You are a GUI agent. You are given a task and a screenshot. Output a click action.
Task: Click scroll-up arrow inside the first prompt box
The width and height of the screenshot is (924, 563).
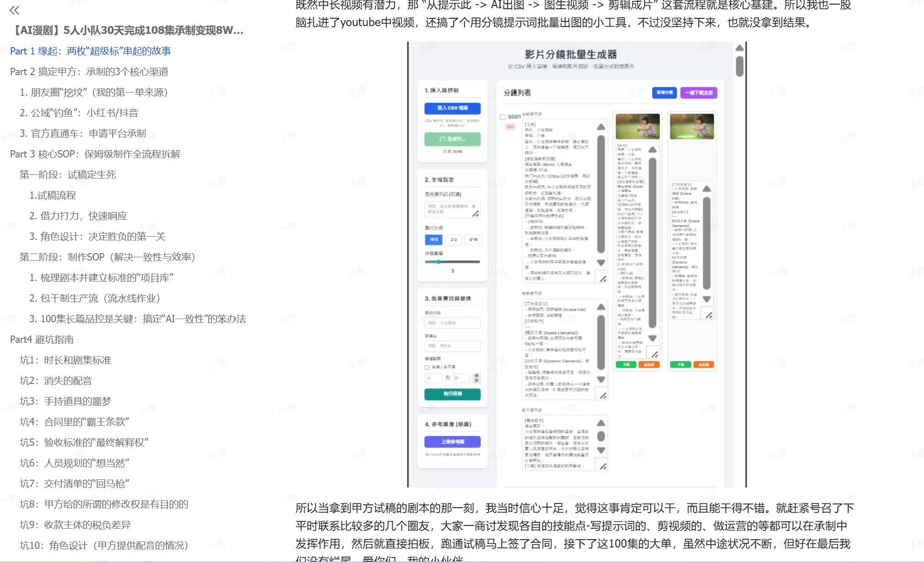tap(600, 127)
